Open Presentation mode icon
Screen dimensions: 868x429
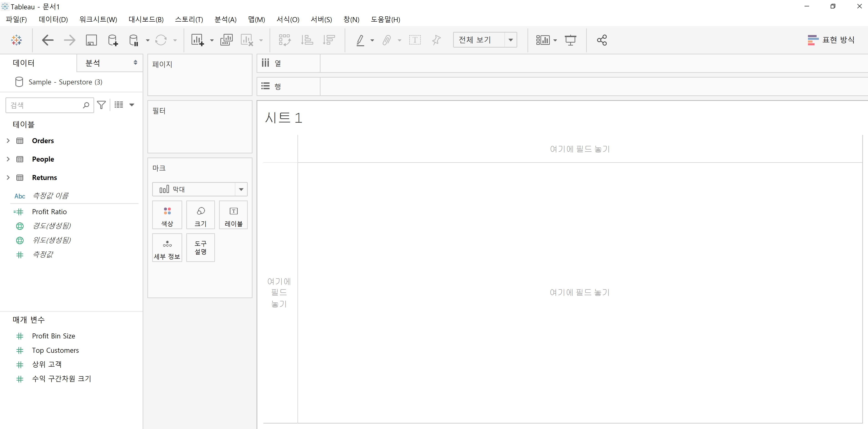point(570,40)
